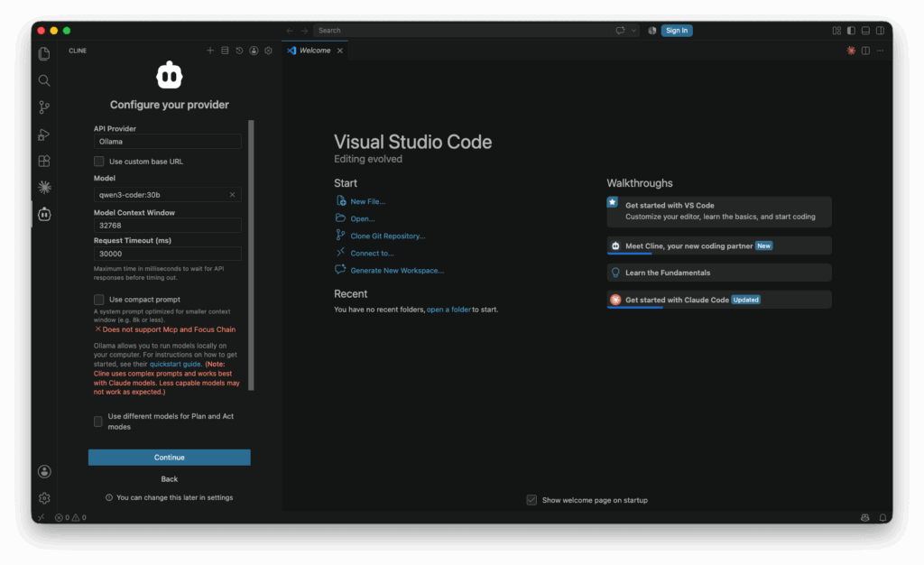
Task: Open the Search view in activity bar
Action: [44, 80]
